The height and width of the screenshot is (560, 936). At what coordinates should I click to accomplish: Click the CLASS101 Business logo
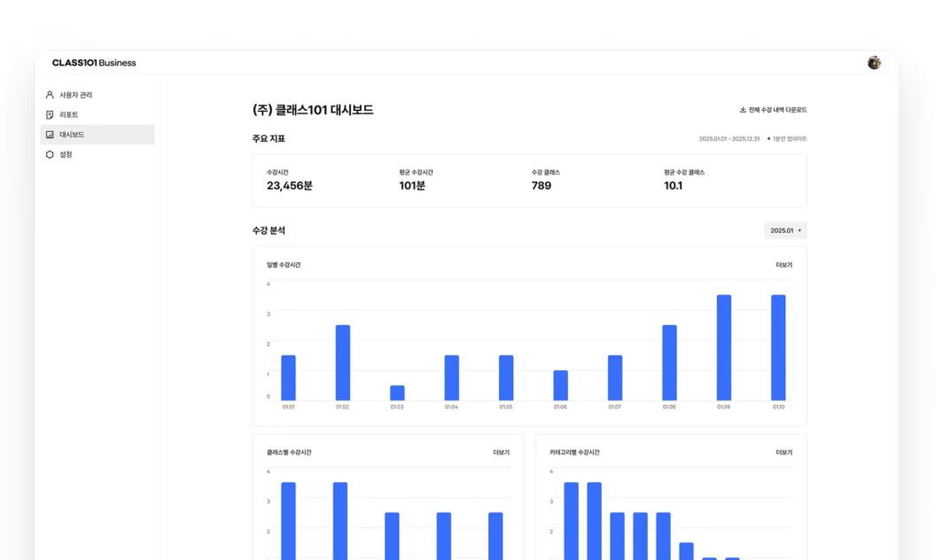[94, 63]
